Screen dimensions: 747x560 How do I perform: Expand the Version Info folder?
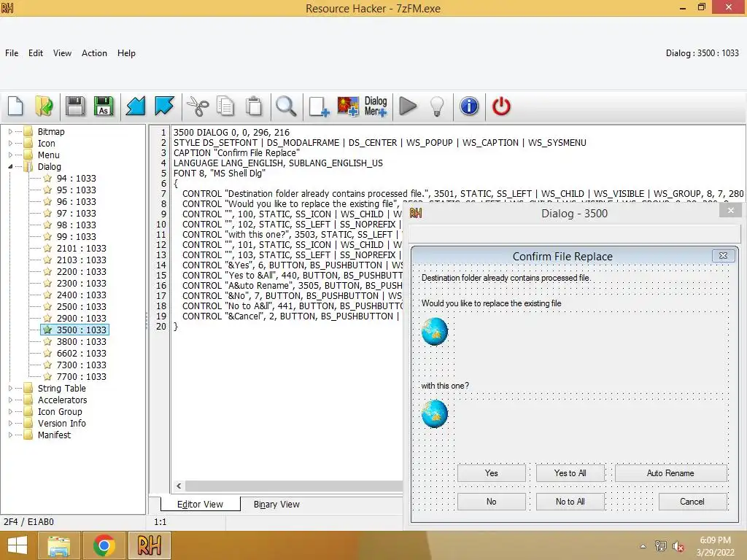10,424
